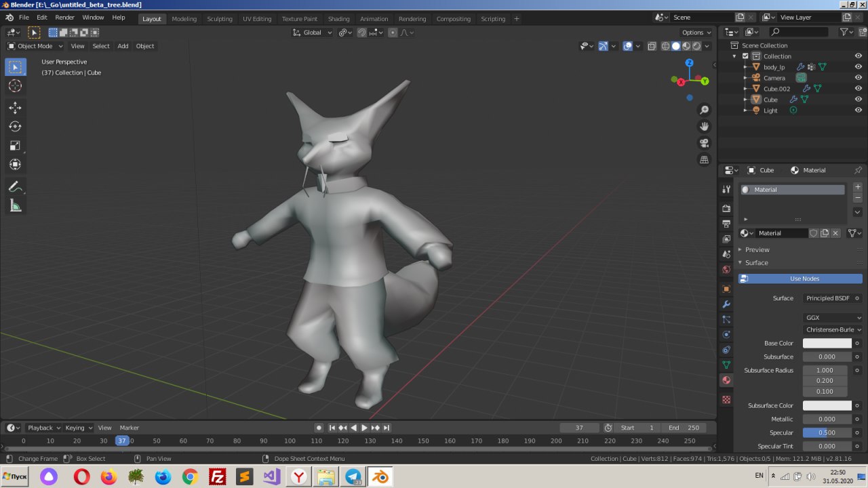The width and height of the screenshot is (868, 488).
Task: Open Output properties tab
Action: 726,224
